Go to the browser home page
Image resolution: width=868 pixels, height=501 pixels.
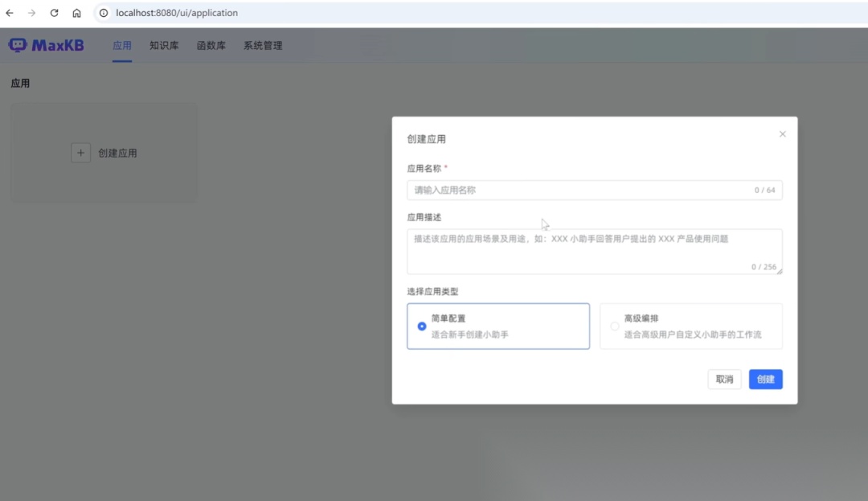(x=76, y=13)
